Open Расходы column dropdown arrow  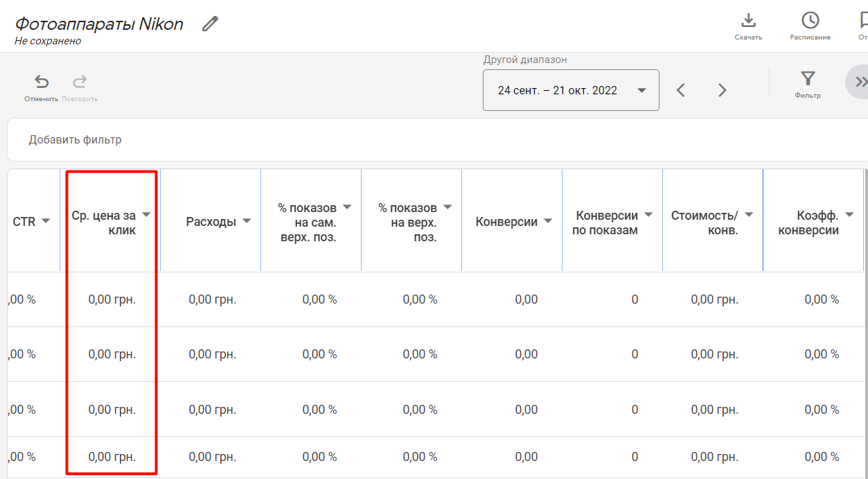click(x=247, y=221)
